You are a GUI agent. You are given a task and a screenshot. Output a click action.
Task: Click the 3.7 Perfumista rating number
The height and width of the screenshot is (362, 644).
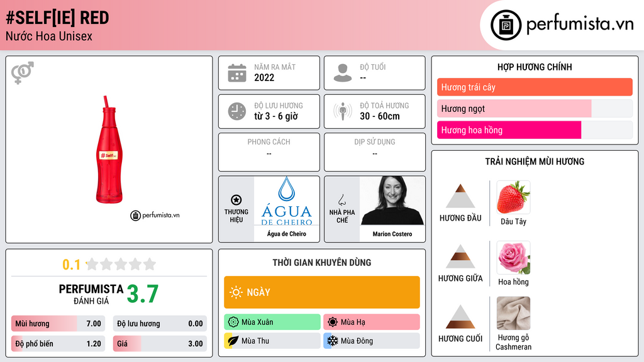(x=143, y=294)
